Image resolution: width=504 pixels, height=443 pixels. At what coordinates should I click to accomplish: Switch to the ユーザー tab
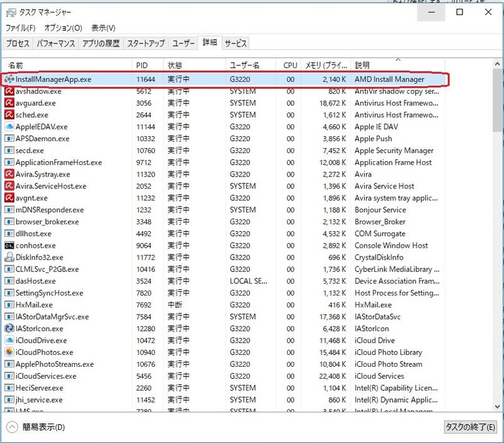[183, 43]
